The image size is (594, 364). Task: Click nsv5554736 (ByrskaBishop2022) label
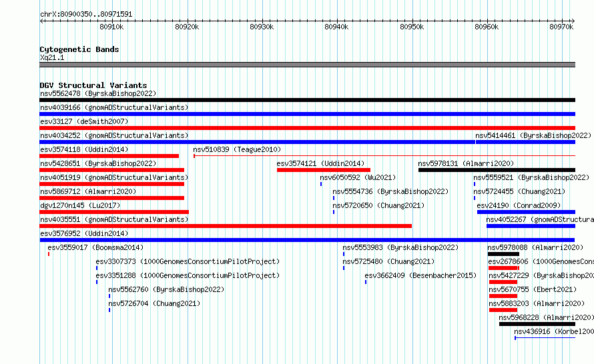390,191
